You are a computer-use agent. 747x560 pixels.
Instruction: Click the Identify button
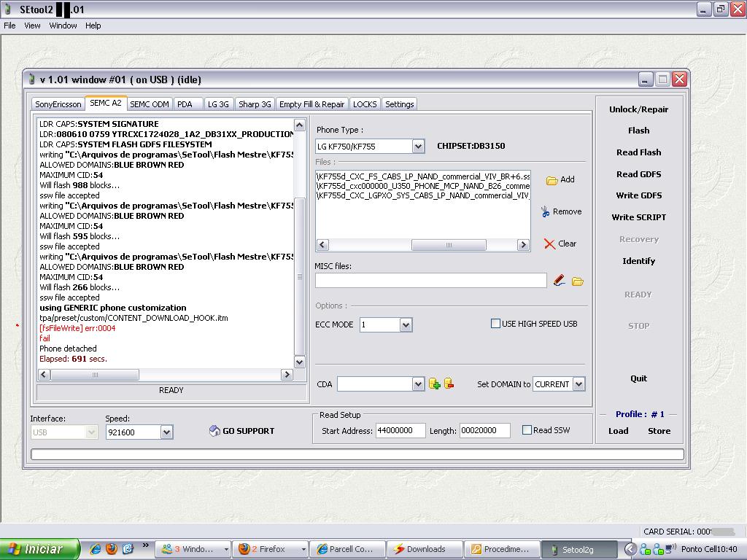[638, 261]
